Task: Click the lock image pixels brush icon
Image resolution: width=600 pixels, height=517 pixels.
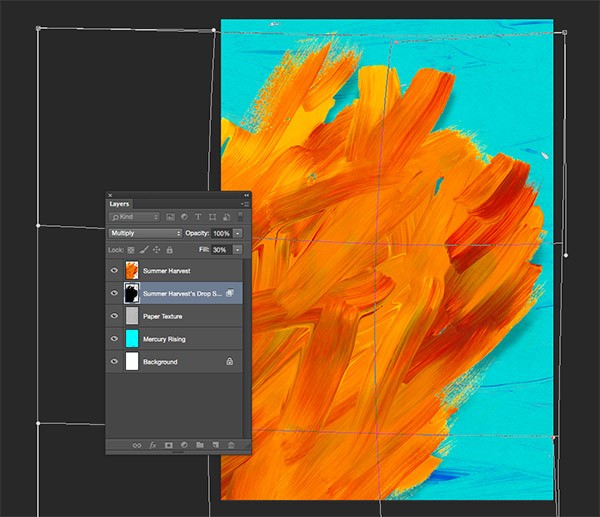Action: (143, 249)
